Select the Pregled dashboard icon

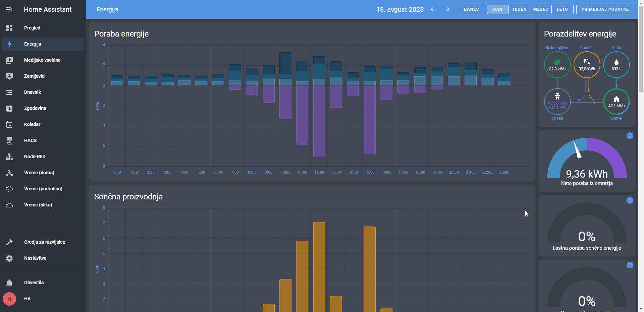32,28
